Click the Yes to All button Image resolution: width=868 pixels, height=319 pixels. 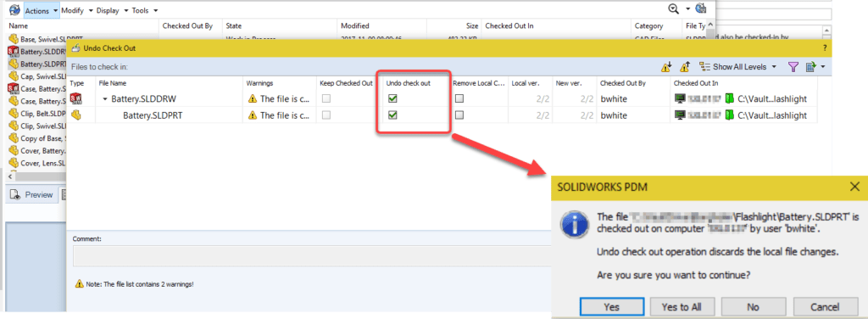682,307
